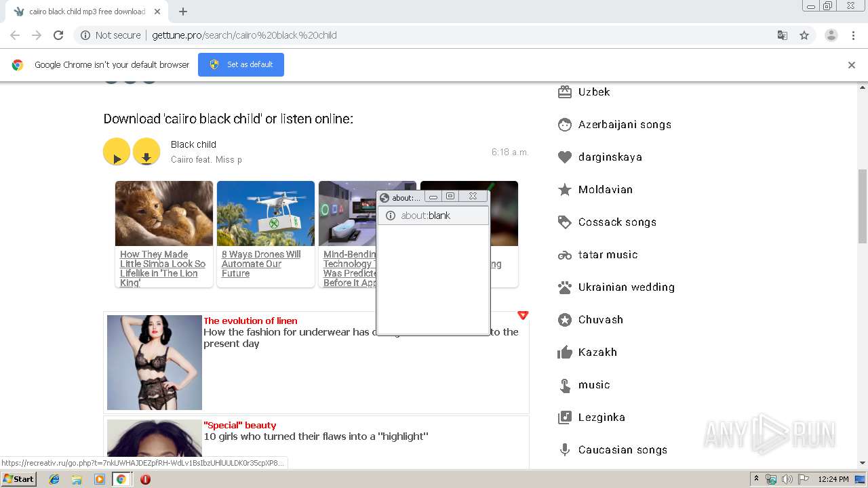Open the Chrome profile avatar

tap(831, 35)
